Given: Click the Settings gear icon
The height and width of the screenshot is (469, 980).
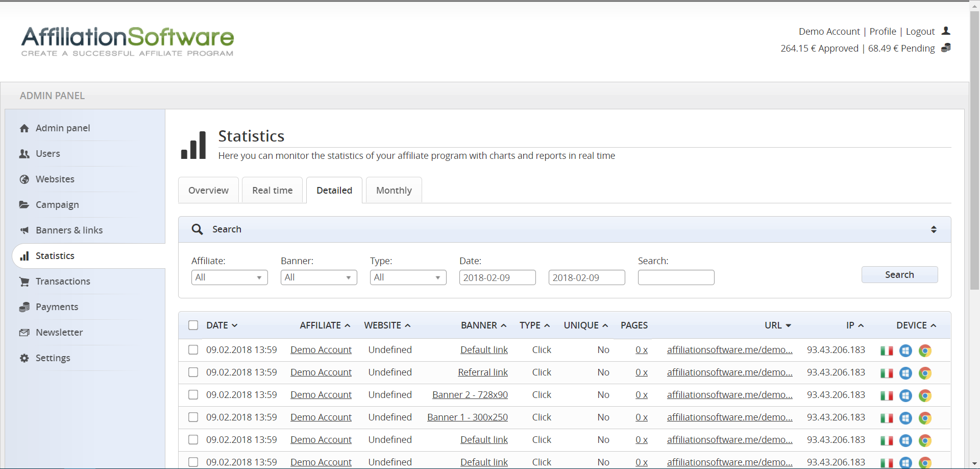Looking at the screenshot, I should coord(24,358).
